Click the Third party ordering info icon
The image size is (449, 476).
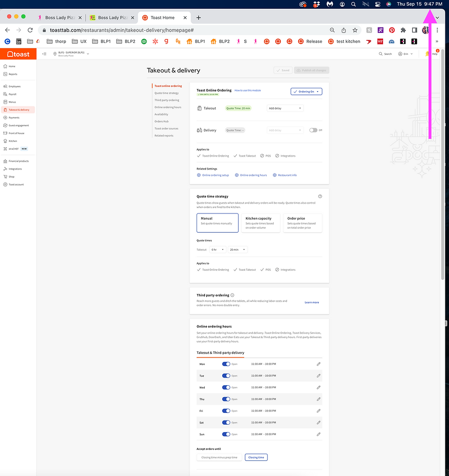point(232,295)
